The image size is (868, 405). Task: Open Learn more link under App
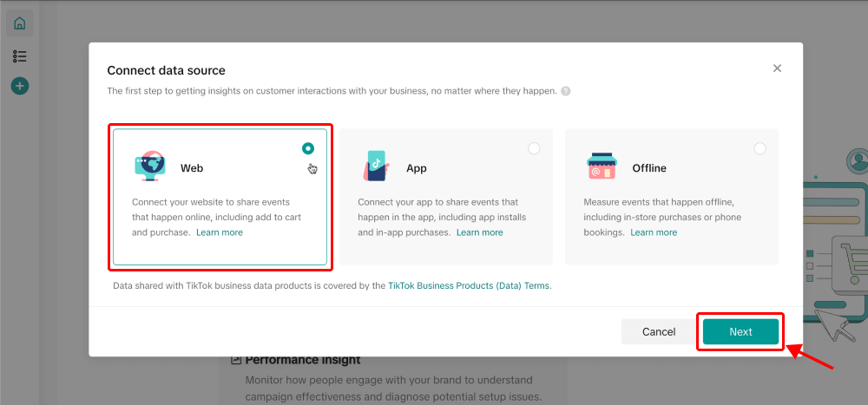[x=480, y=232]
